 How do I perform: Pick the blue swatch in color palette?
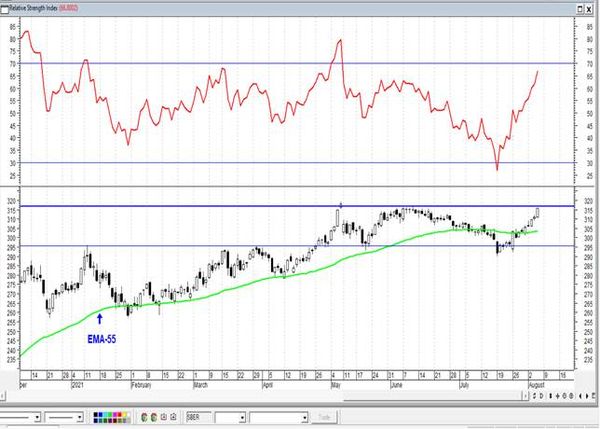101,414
